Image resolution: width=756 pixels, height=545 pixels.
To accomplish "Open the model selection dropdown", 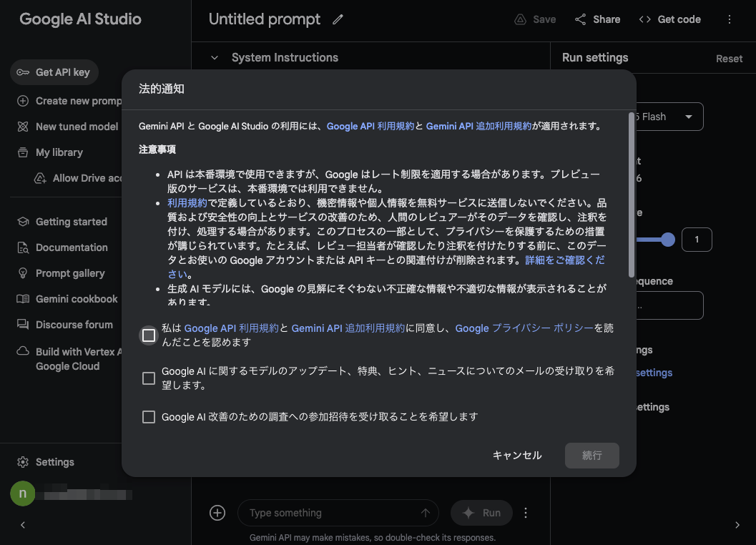I will [688, 117].
